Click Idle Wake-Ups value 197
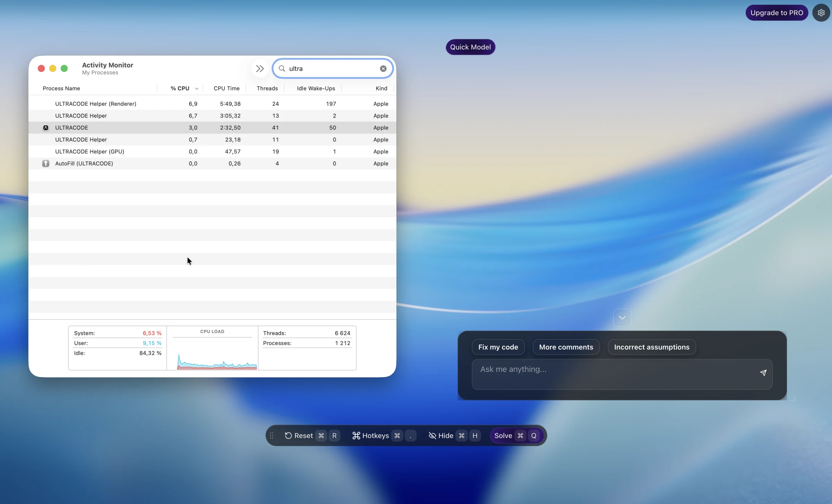This screenshot has height=504, width=832. [331, 104]
